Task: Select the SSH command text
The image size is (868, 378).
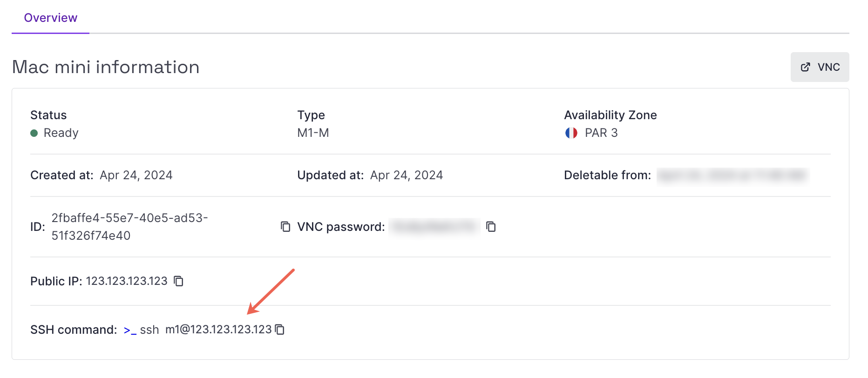Action: pos(206,330)
